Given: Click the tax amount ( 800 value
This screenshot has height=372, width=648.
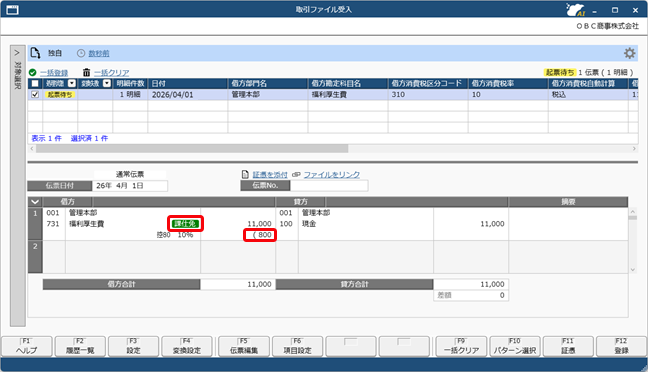Looking at the screenshot, I should click(262, 235).
